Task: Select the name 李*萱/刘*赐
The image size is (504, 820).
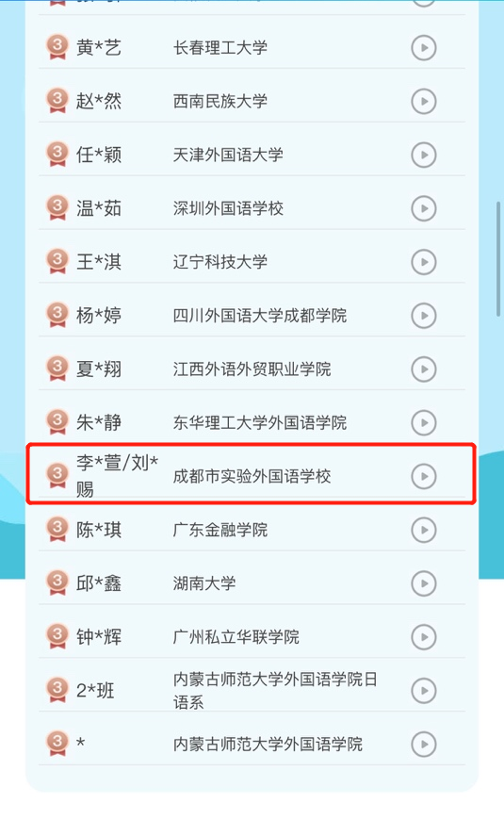Action: [x=117, y=476]
